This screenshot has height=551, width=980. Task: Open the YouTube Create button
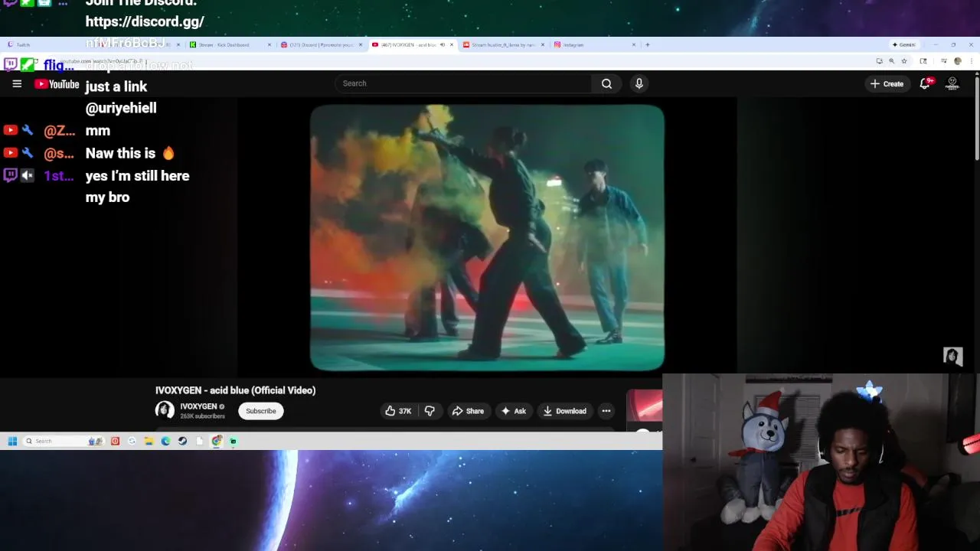coord(887,83)
